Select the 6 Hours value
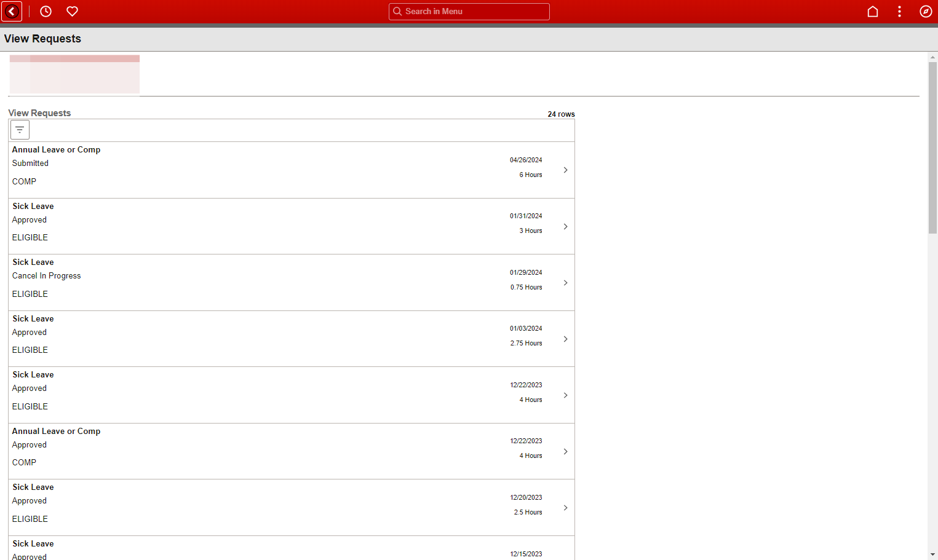Viewport: 938px width, 560px height. (x=531, y=175)
